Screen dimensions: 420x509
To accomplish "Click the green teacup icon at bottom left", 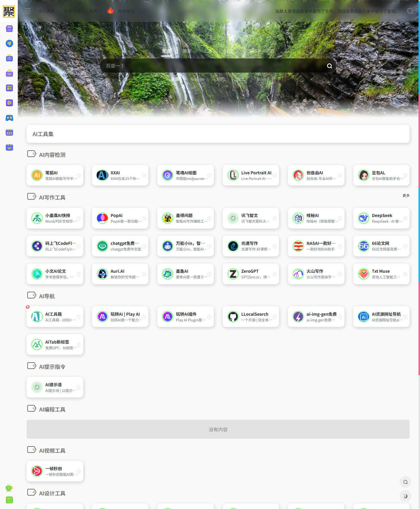I will pos(9,488).
